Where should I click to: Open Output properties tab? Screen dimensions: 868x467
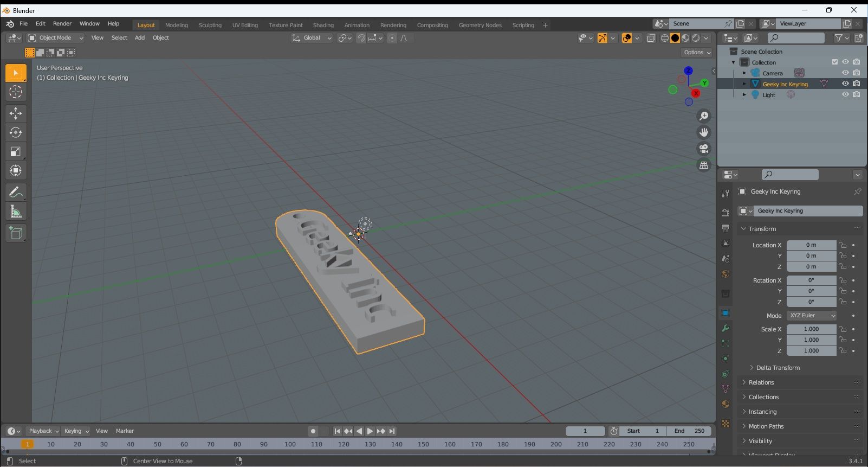pyautogui.click(x=726, y=228)
